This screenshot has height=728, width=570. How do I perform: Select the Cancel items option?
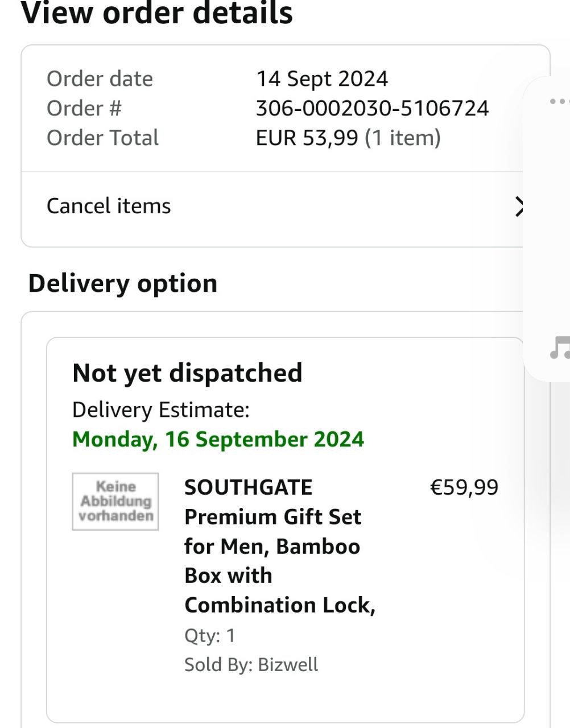pyautogui.click(x=109, y=206)
